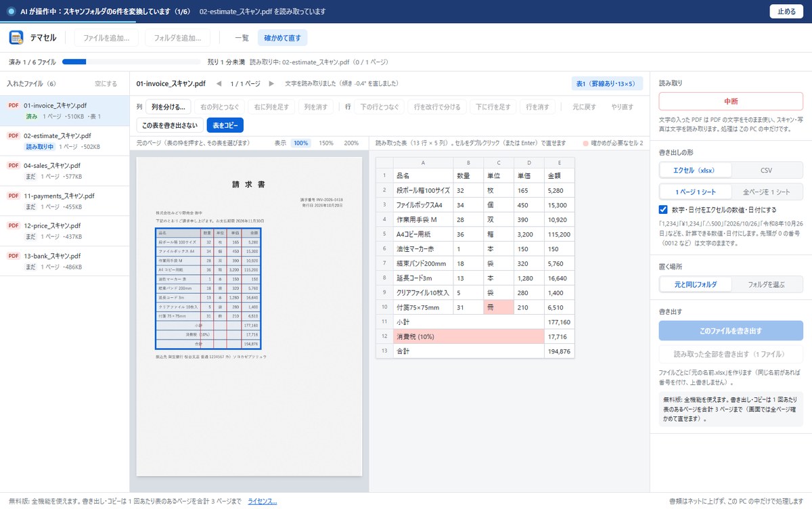812x509 pixels.
Task: Click 下に行を足す button
Action: tap(495, 107)
